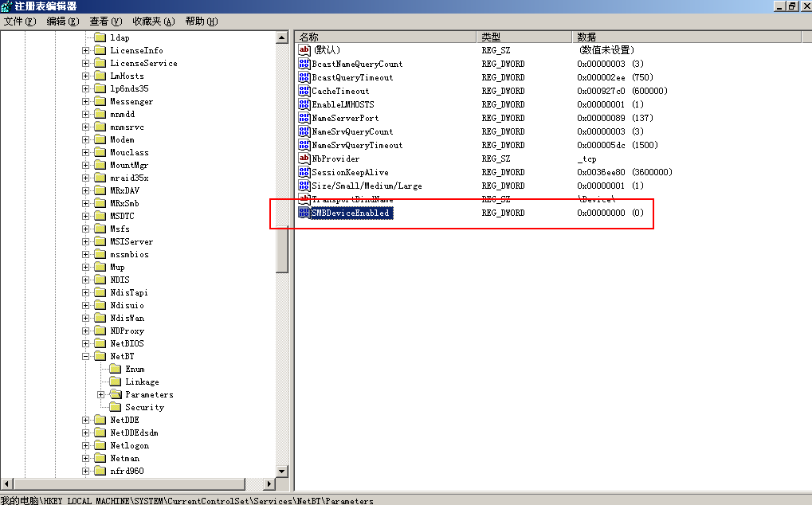The image size is (812, 505).
Task: Click the BcastNameQueryCount DWORD icon
Action: (304, 64)
